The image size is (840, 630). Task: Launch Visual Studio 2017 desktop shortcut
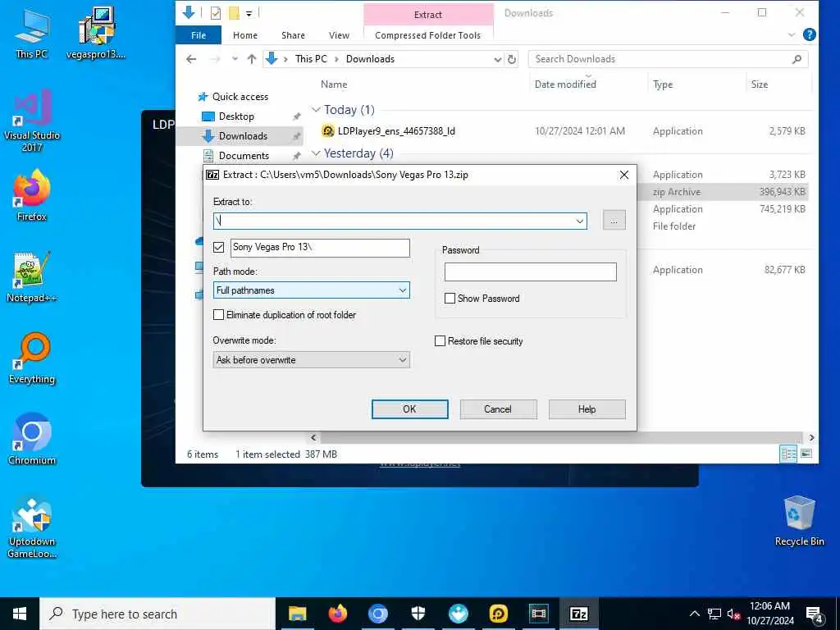click(x=32, y=121)
